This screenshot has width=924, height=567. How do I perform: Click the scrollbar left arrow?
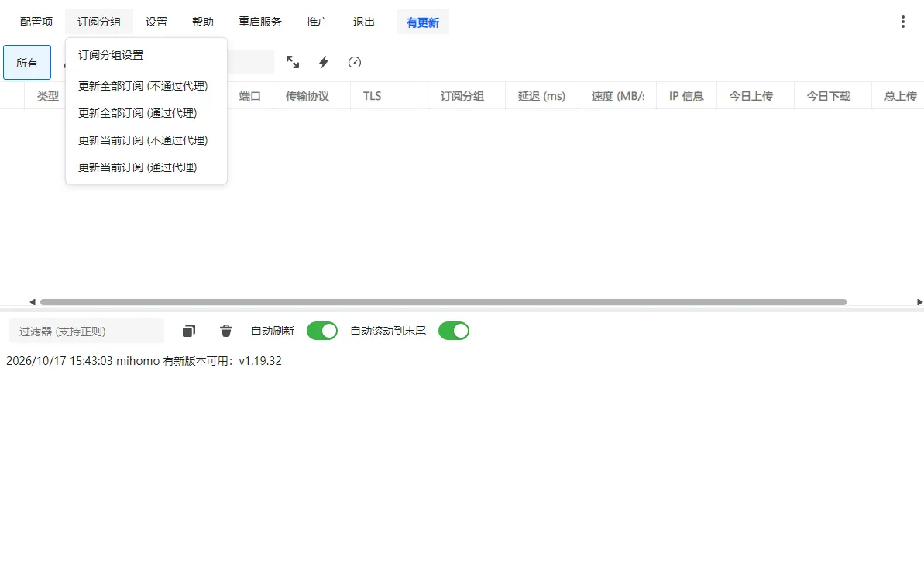click(33, 302)
